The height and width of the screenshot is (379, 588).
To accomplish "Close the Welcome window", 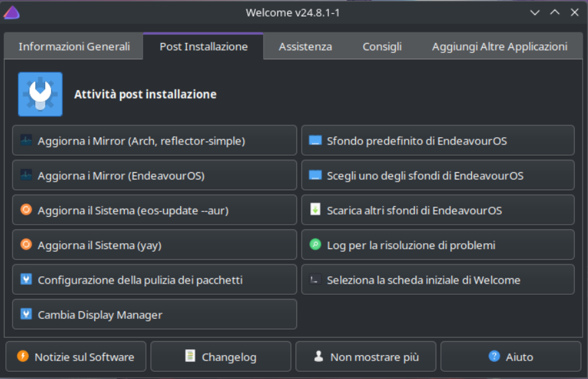I will pos(575,13).
